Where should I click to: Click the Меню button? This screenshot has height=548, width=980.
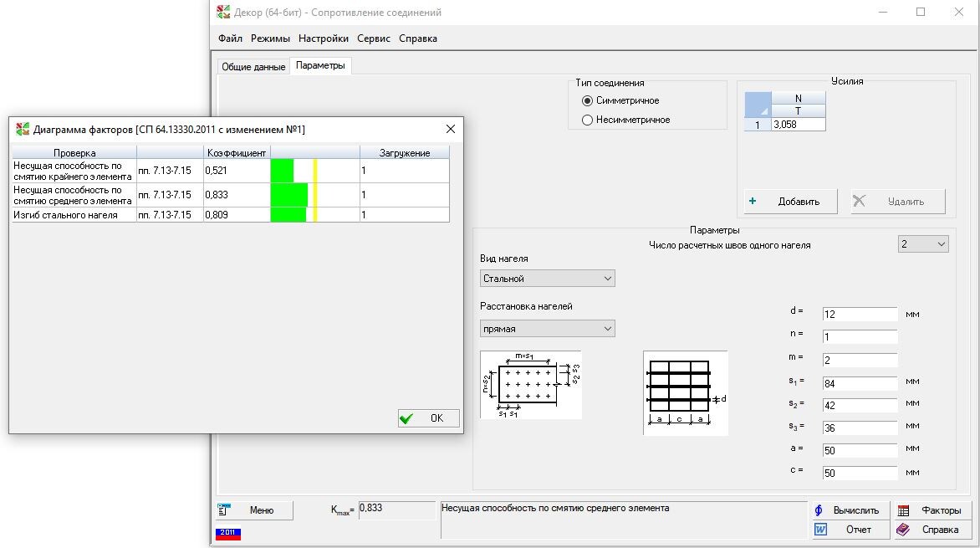pos(254,510)
